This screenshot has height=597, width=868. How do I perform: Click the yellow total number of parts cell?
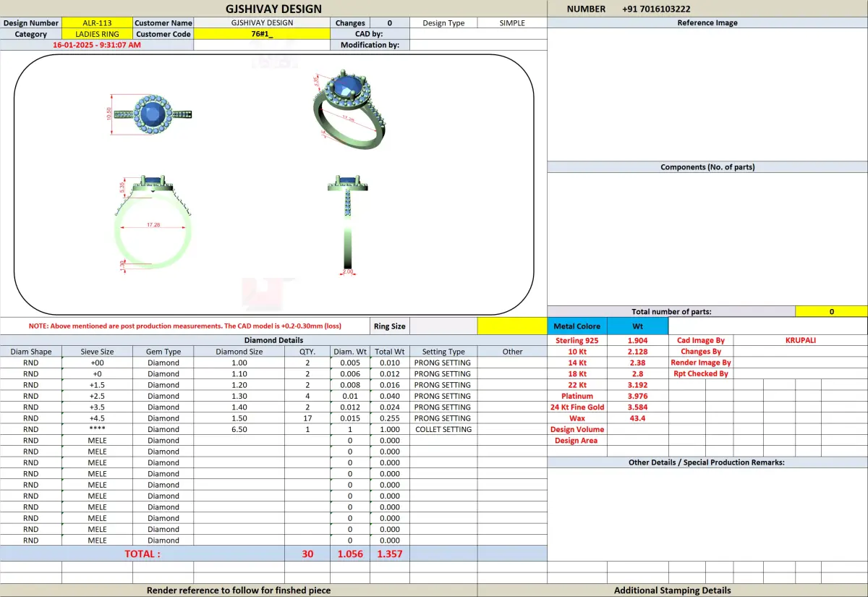[831, 312]
